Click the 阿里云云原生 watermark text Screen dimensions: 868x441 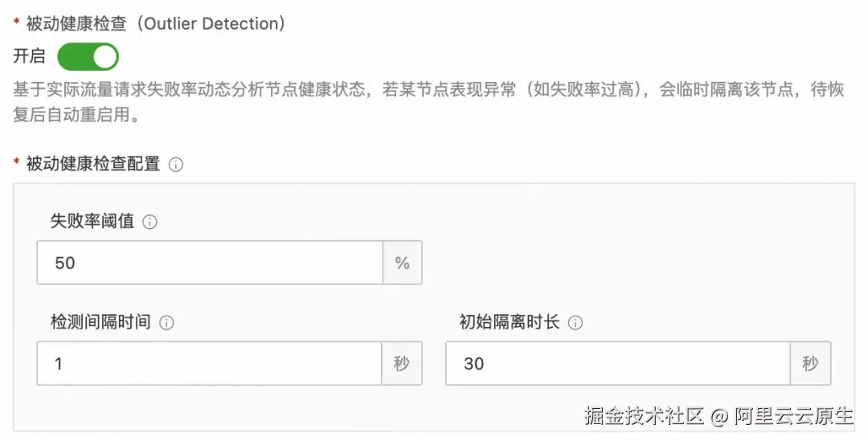pos(794,415)
